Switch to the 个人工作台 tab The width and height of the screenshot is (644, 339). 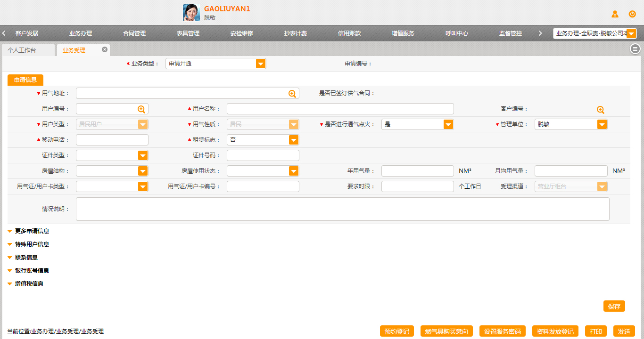tap(22, 50)
